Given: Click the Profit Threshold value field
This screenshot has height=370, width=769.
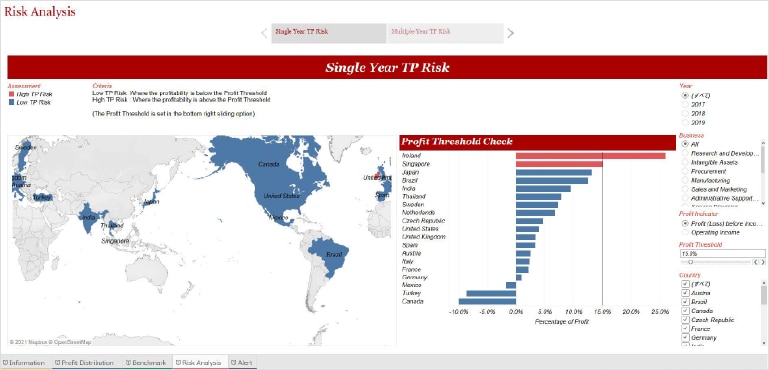Looking at the screenshot, I should point(722,254).
